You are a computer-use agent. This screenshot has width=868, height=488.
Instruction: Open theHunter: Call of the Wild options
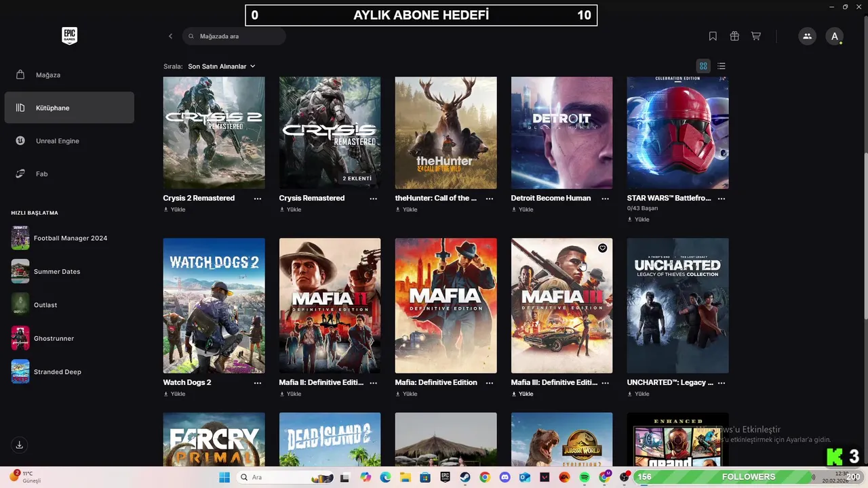point(490,199)
